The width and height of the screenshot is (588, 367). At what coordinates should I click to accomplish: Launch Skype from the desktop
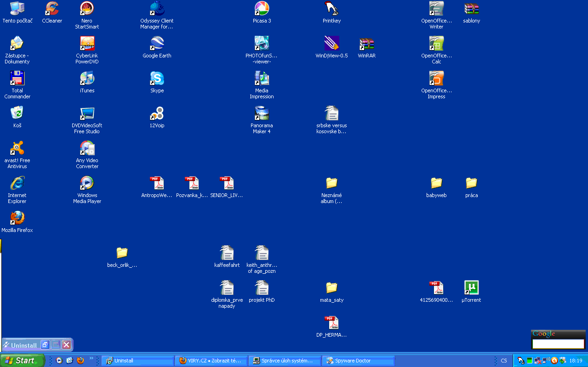coord(157,79)
